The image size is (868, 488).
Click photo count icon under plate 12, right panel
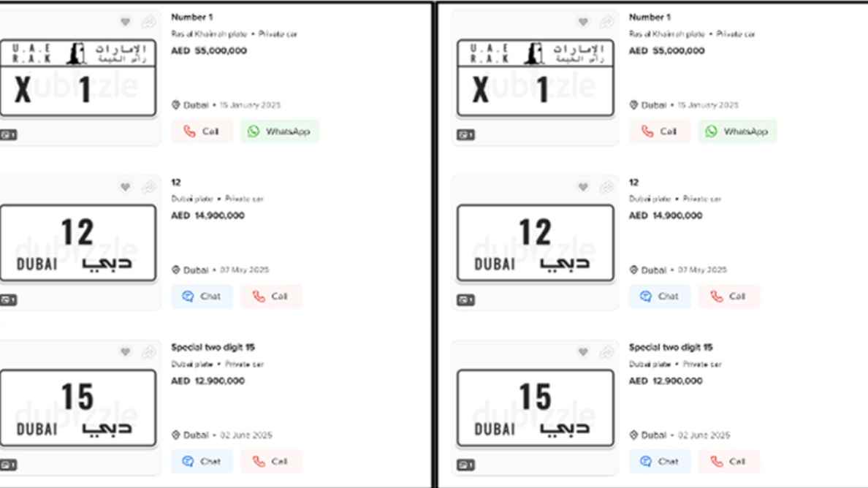pos(465,300)
